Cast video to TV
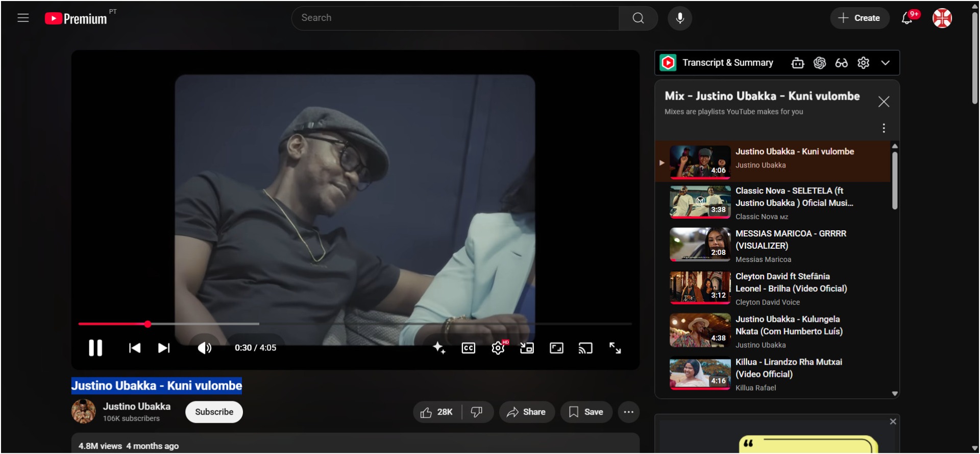 pos(585,348)
